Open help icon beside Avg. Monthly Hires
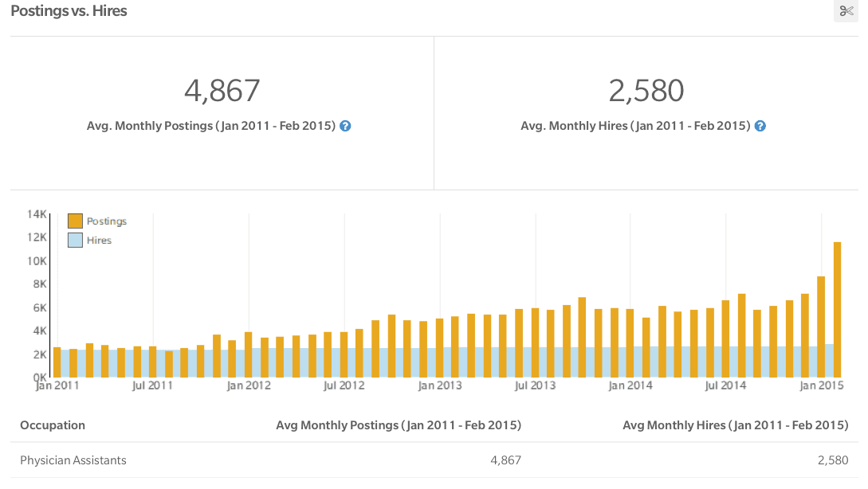 760,126
